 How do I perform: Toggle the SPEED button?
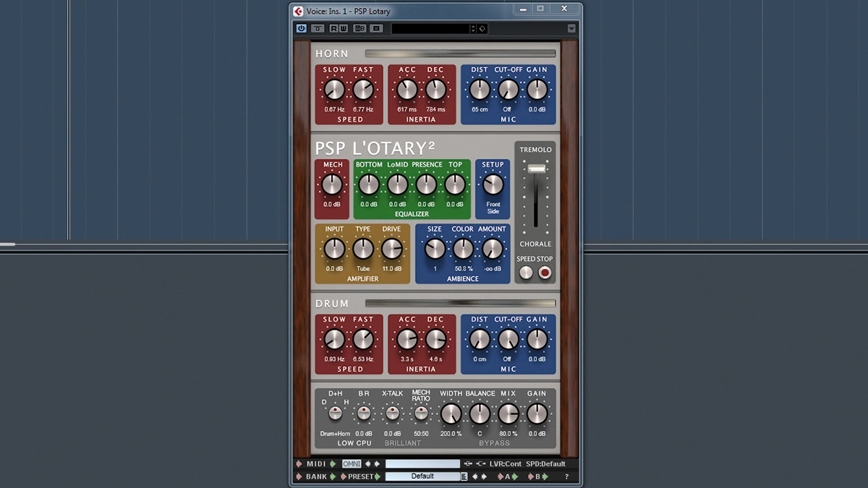pos(526,273)
